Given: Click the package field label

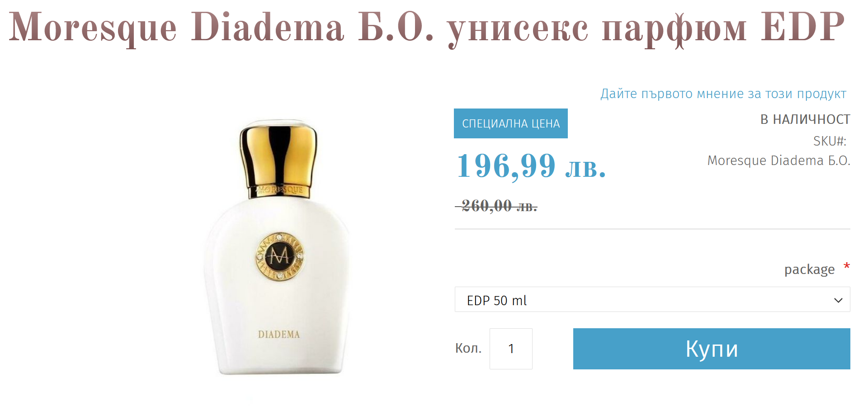Looking at the screenshot, I should (x=809, y=269).
